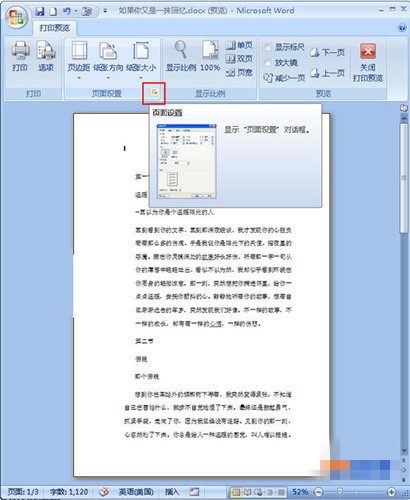Select the 打印预览 ribbon tab
410x500 pixels.
tap(55, 28)
